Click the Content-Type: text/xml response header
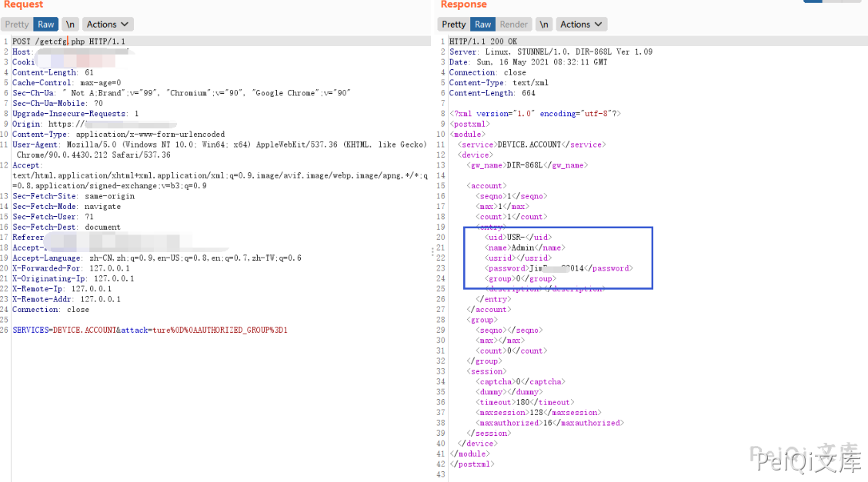The height and width of the screenshot is (482, 868). tap(499, 83)
